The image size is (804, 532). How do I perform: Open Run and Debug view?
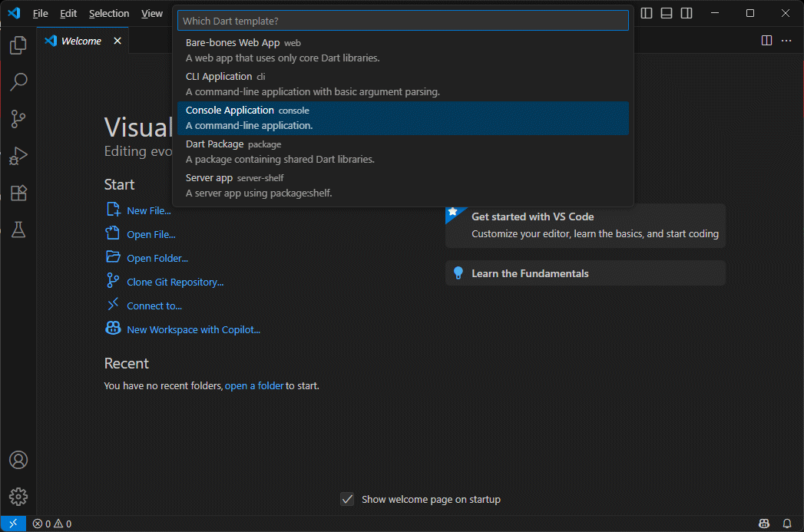click(18, 156)
